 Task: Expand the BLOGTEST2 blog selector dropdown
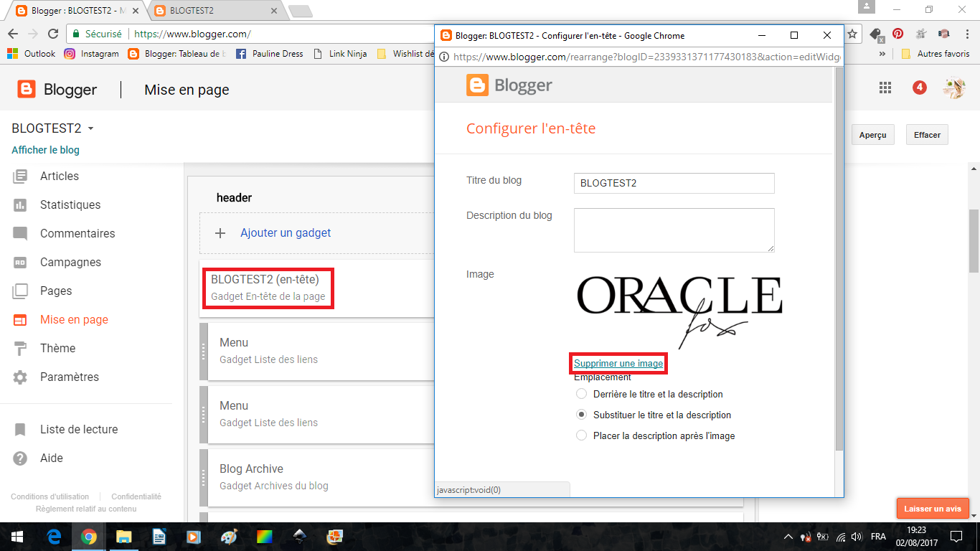point(90,129)
